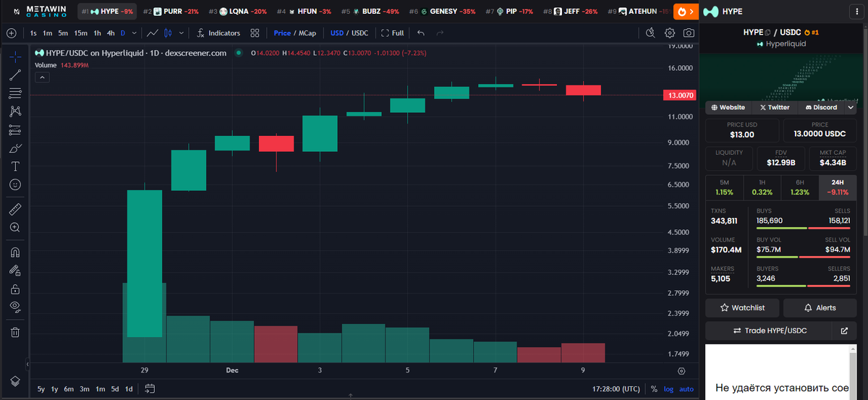
Task: Toggle lock all drawing tools
Action: [15, 289]
